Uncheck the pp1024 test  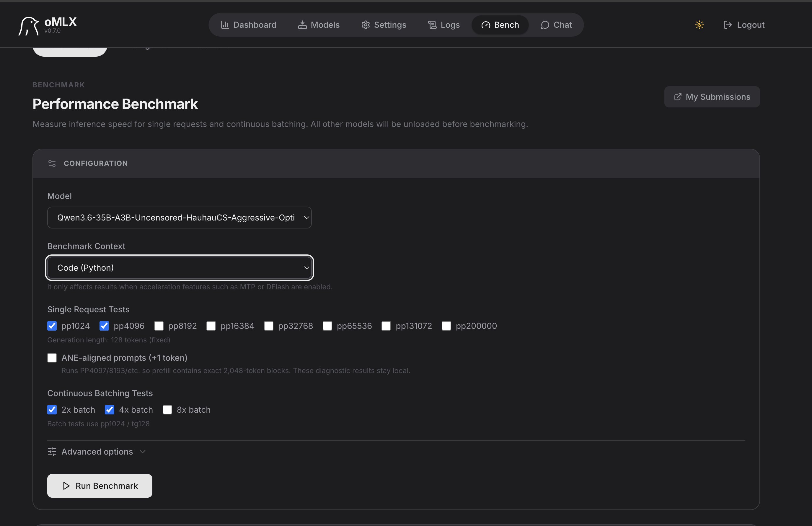tap(52, 326)
